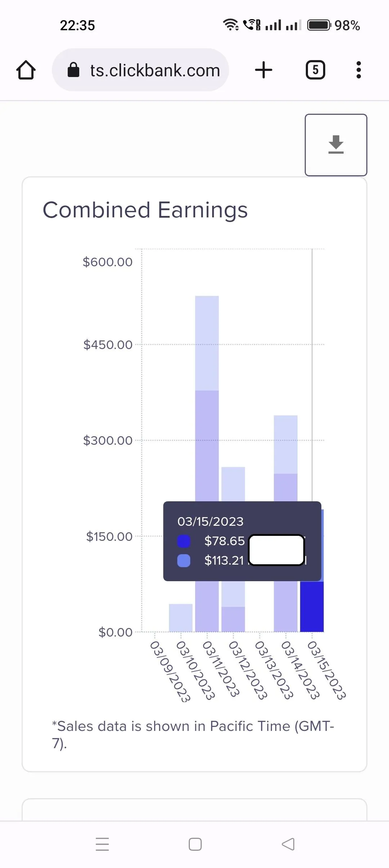Tap the Android home square icon
389x868 pixels.
click(195, 844)
